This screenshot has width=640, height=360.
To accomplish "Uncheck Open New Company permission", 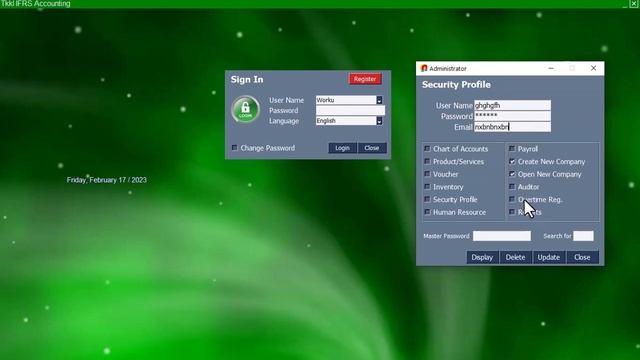I will (x=512, y=174).
